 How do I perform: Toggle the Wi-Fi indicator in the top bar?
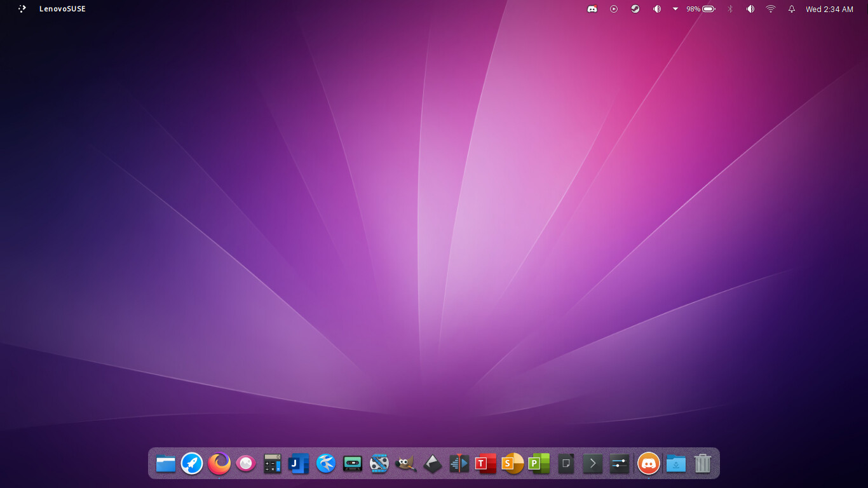771,9
